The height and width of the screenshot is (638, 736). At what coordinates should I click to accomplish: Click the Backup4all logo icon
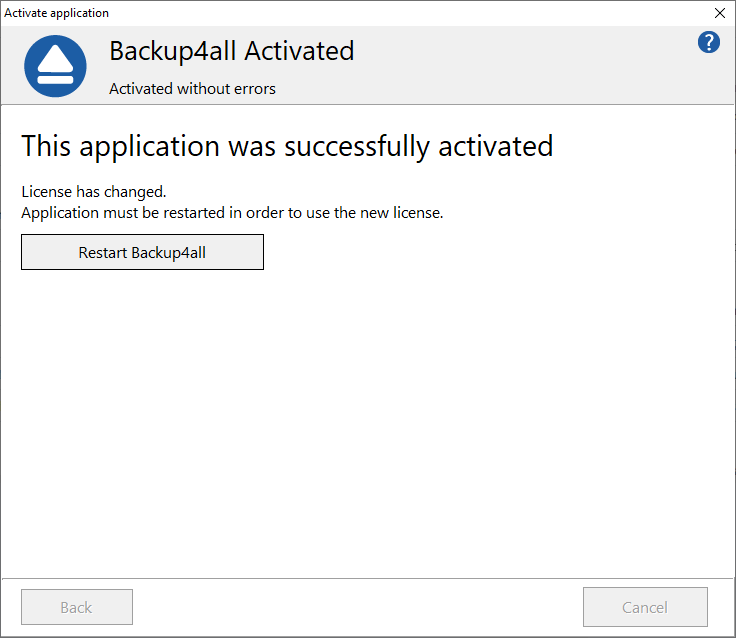click(55, 66)
